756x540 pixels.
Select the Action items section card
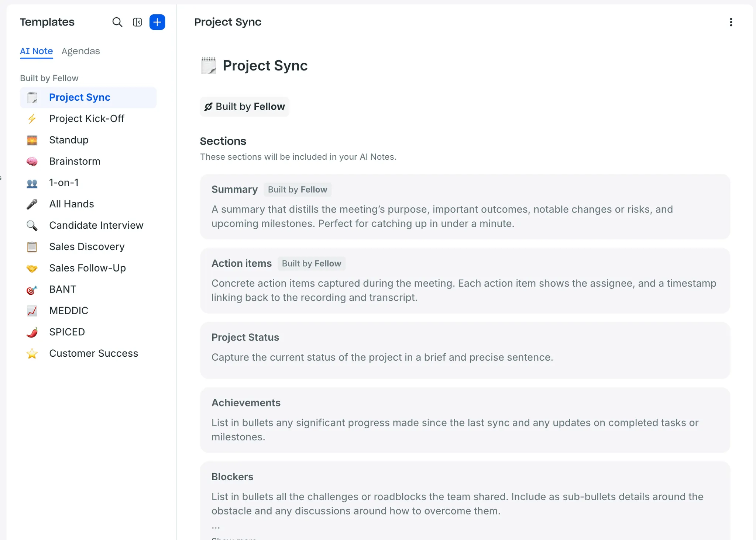465,281
